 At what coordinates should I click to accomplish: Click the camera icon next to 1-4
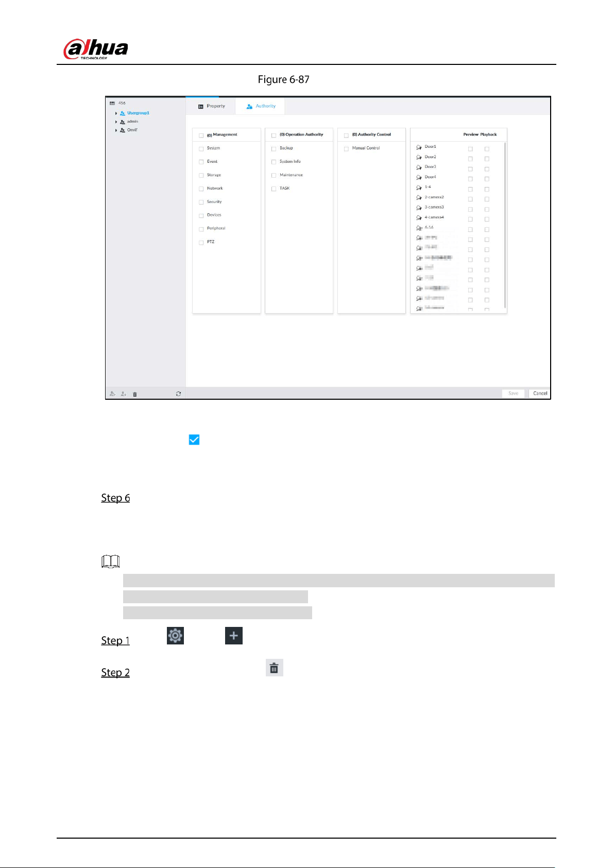(x=419, y=188)
